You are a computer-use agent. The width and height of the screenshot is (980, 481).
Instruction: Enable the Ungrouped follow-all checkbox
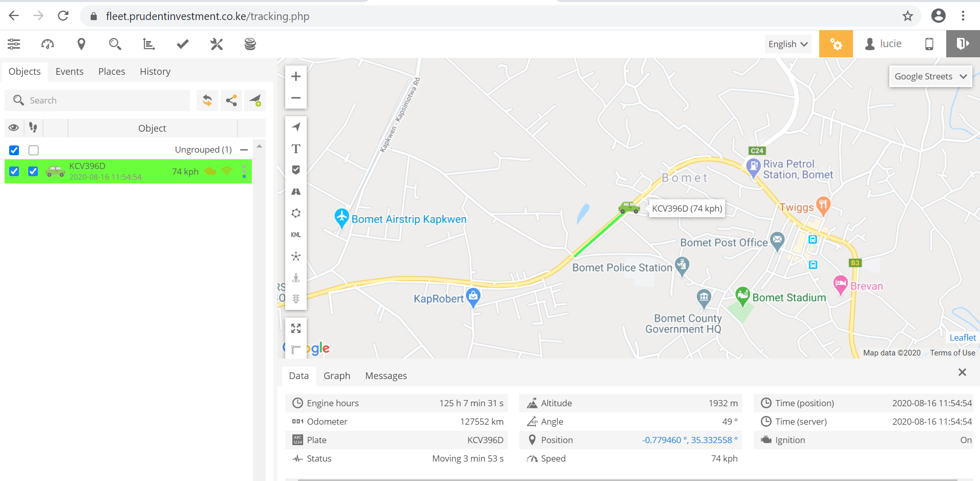pyautogui.click(x=34, y=150)
